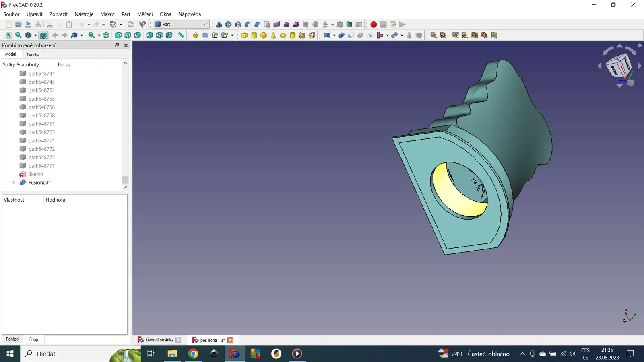
Task: Toggle bounding box selection mode icon
Action: click(43, 35)
